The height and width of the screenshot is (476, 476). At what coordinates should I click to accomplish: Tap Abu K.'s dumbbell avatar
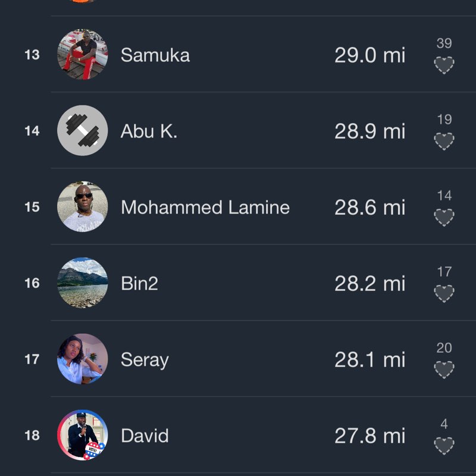click(x=83, y=131)
